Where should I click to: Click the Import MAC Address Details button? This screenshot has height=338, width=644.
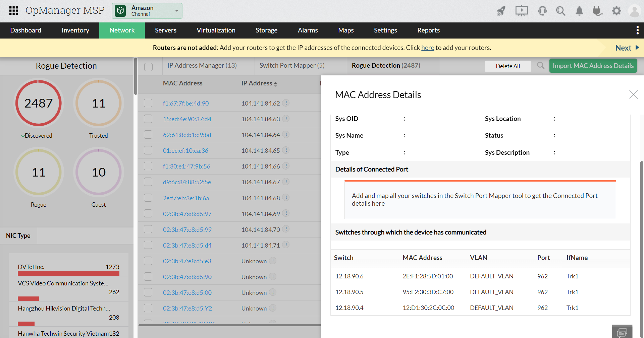pyautogui.click(x=593, y=66)
